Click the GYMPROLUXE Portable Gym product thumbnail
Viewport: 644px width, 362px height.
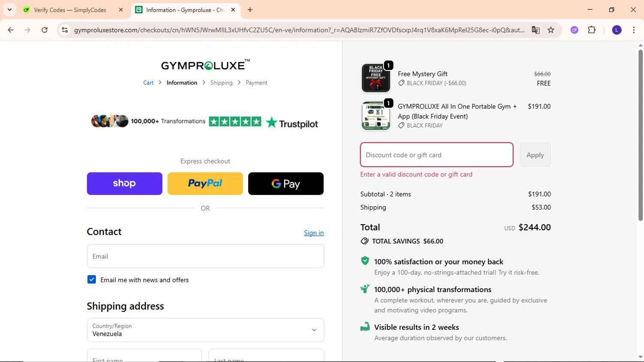point(376,116)
